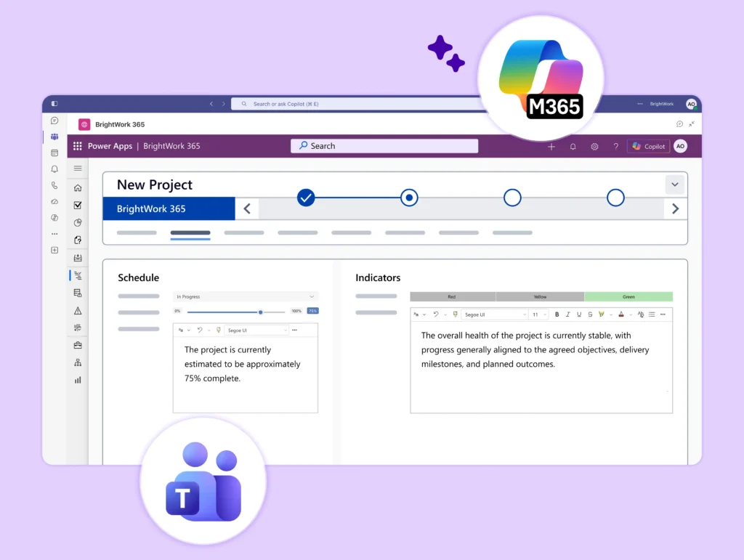Image resolution: width=744 pixels, height=560 pixels.
Task: Toggle Italic in Indicators editor
Action: 567,315
